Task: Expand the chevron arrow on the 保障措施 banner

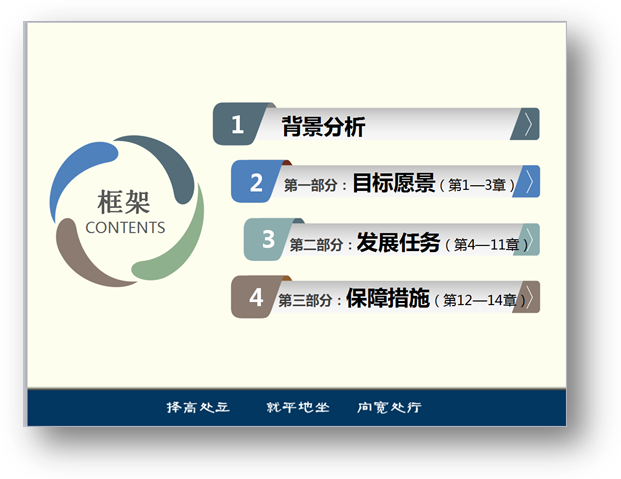Action: [528, 298]
